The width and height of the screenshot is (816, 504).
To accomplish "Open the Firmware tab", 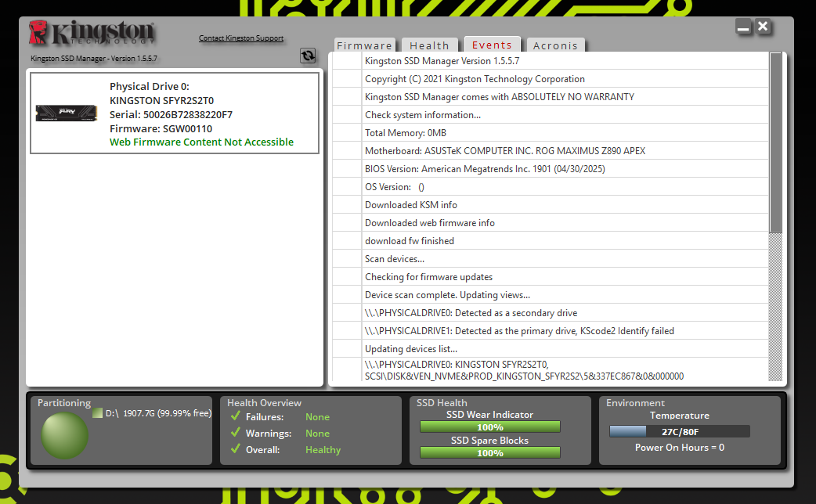I will click(364, 45).
